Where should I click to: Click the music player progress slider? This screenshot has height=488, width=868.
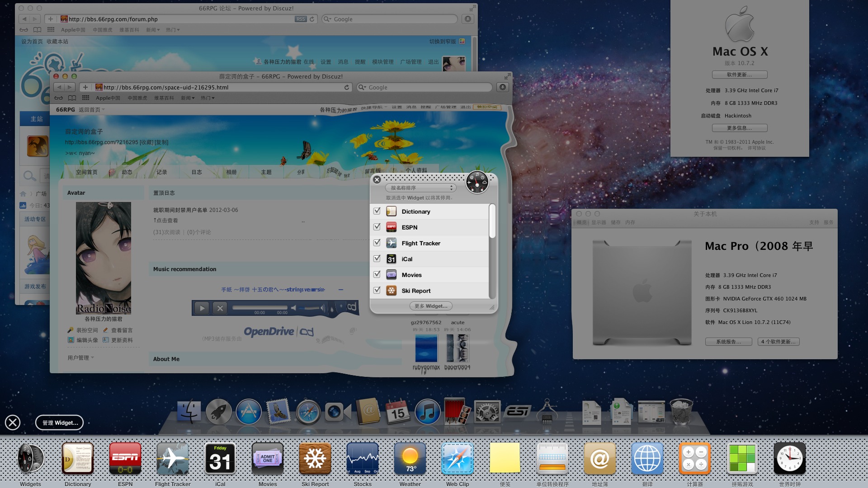click(x=260, y=308)
